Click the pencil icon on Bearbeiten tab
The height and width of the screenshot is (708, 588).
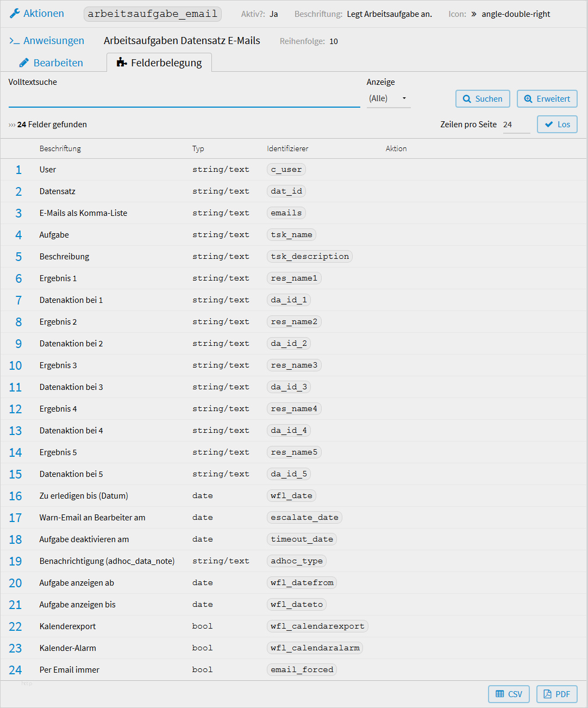pyautogui.click(x=24, y=63)
